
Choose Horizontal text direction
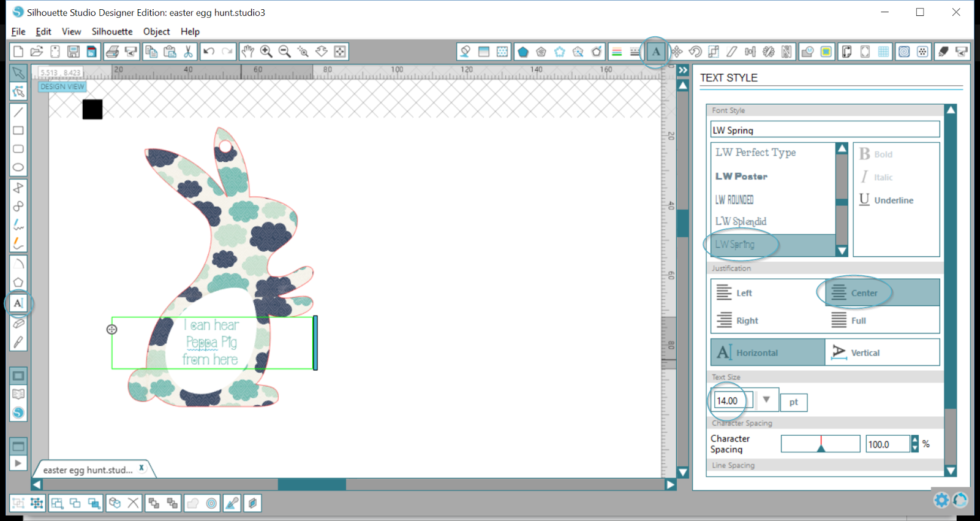click(768, 352)
